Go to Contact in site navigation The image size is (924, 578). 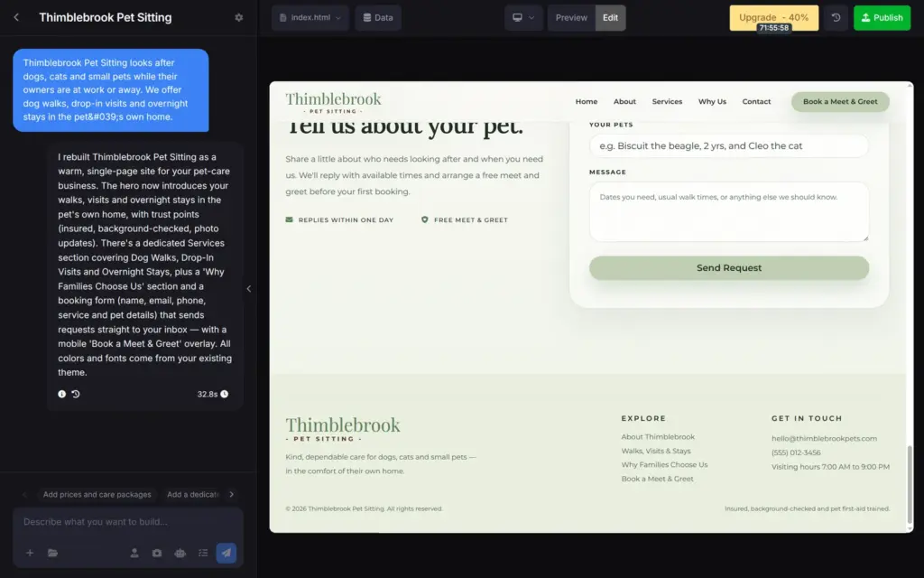757,101
